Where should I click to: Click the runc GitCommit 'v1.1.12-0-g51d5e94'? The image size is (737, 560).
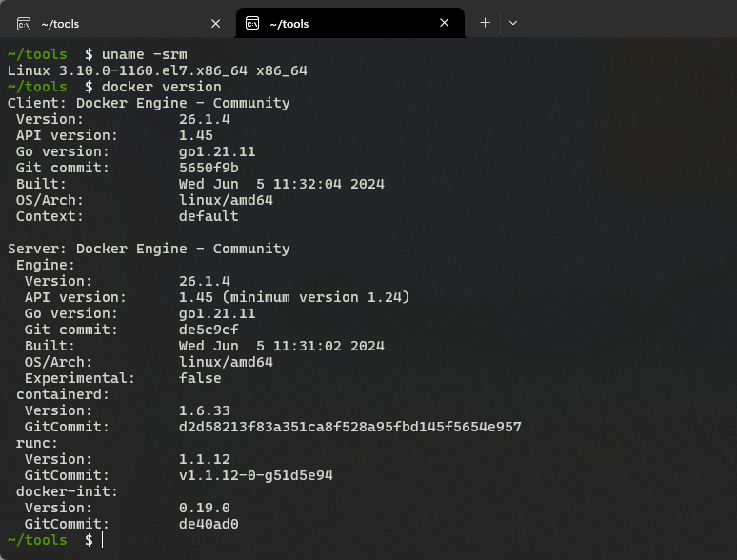point(256,475)
